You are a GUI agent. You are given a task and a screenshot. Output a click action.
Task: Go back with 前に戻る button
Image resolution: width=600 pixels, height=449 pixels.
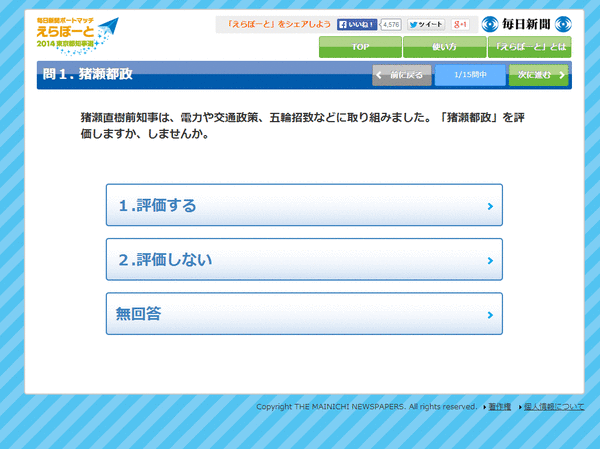[x=402, y=75]
